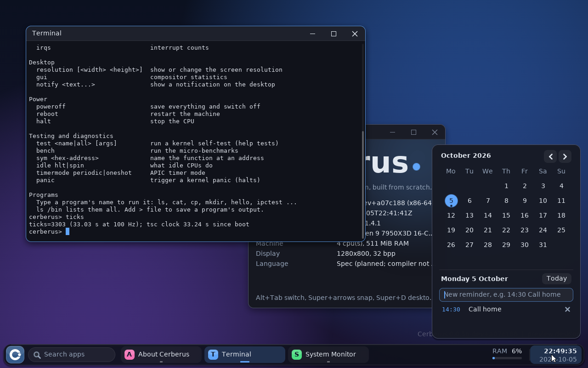The height and width of the screenshot is (368, 588).
Task: Switch to Terminal in taskbar
Action: (x=245, y=354)
